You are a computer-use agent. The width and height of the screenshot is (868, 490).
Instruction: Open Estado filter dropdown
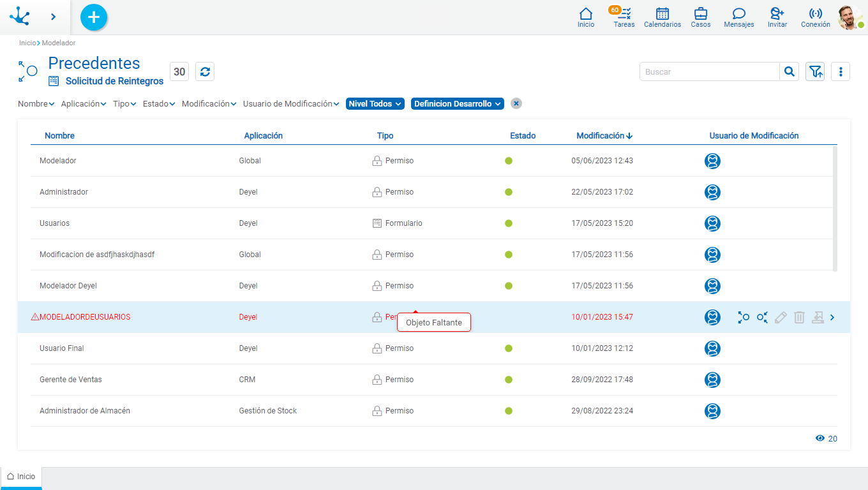pyautogui.click(x=159, y=103)
